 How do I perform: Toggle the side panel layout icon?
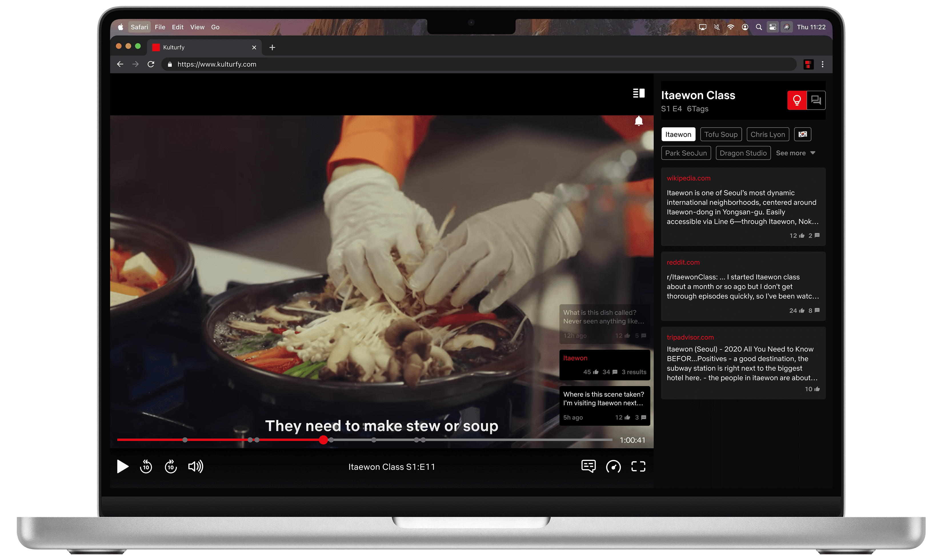[638, 93]
